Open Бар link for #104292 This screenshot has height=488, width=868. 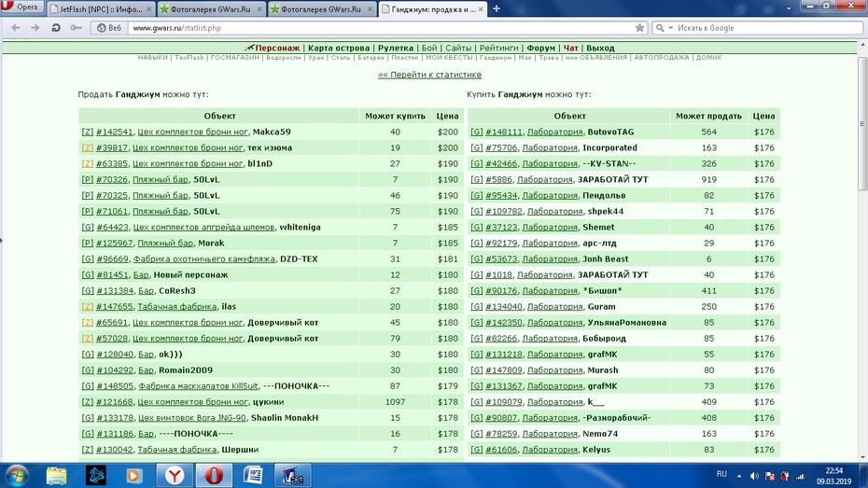coord(146,370)
